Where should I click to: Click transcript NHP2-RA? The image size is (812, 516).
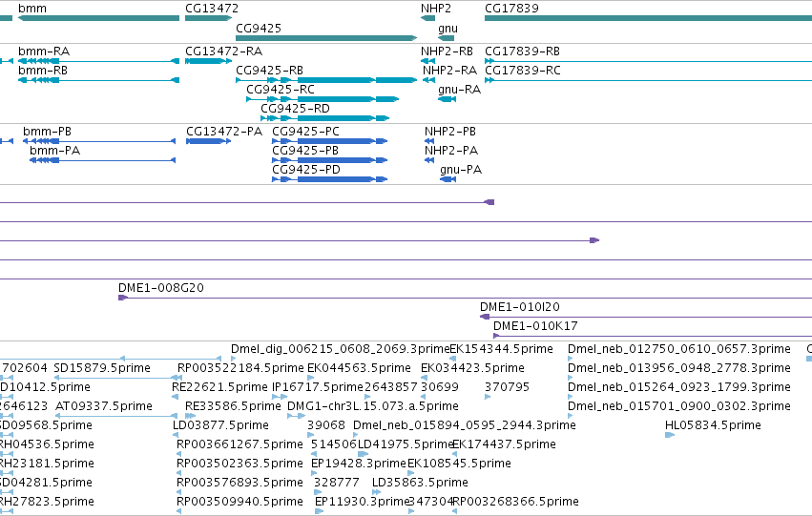(449, 71)
